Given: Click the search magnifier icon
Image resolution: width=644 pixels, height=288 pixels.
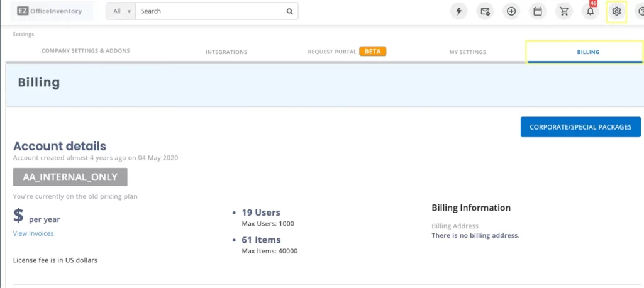Looking at the screenshot, I should tap(289, 11).
